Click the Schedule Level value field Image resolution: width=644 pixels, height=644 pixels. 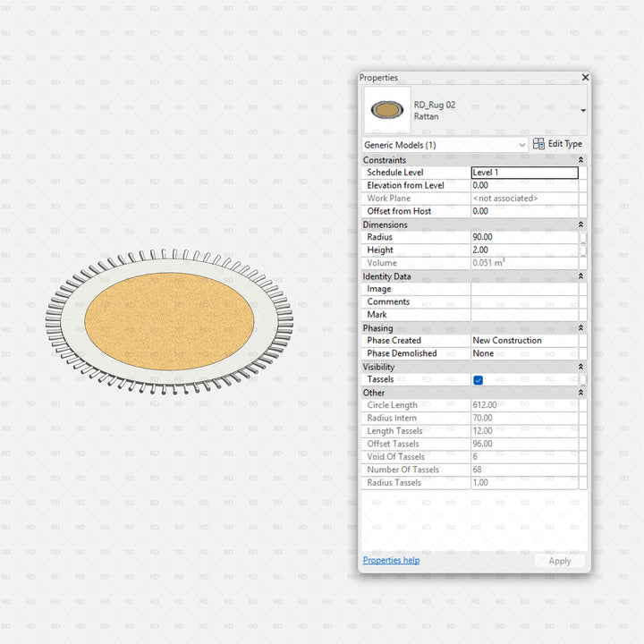tap(524, 173)
